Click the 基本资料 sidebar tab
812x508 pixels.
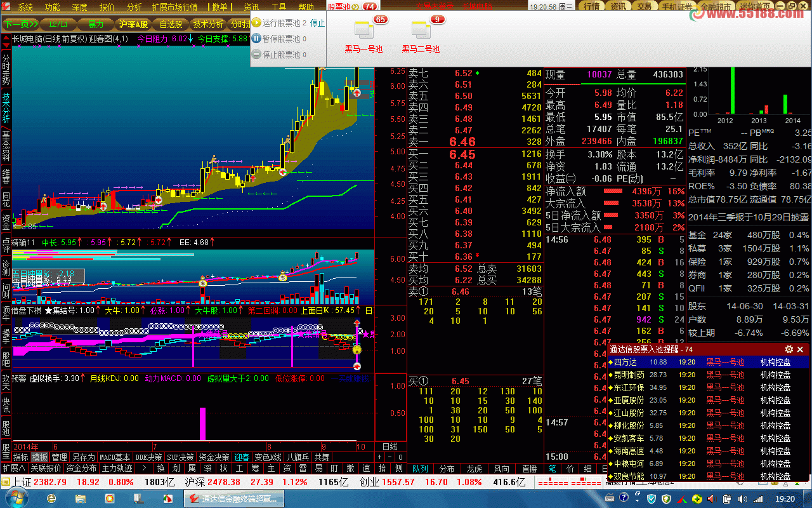point(6,146)
